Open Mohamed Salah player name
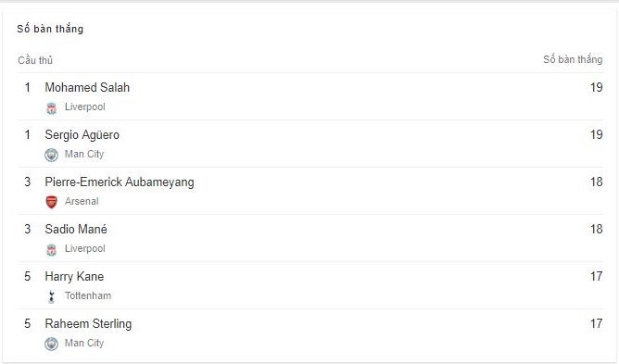The height and width of the screenshot is (364, 619). click(x=87, y=87)
